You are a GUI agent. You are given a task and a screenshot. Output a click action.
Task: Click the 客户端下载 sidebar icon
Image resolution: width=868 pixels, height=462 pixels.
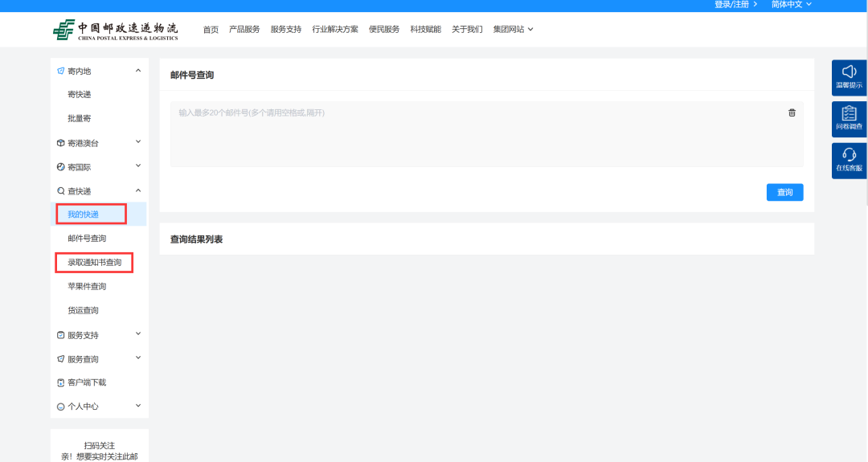(x=61, y=382)
